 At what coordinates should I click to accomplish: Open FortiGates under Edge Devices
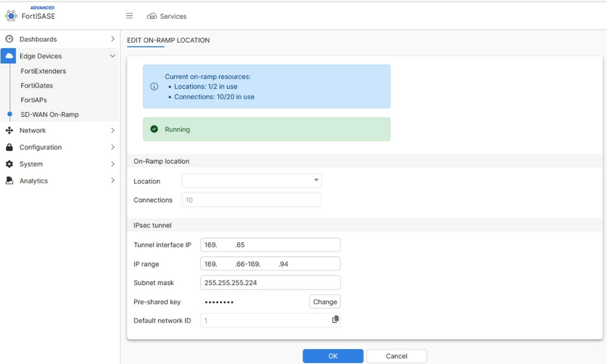[x=37, y=86]
